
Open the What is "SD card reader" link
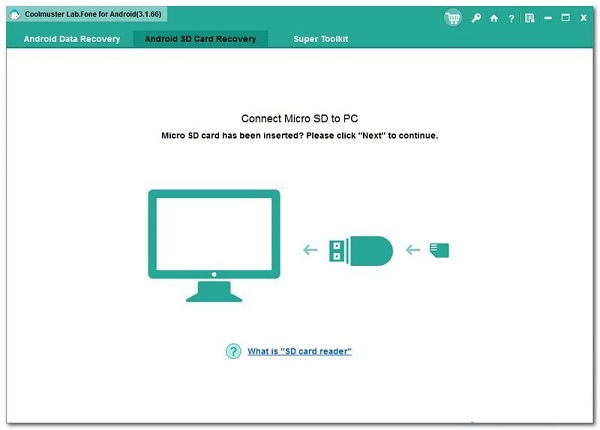299,351
